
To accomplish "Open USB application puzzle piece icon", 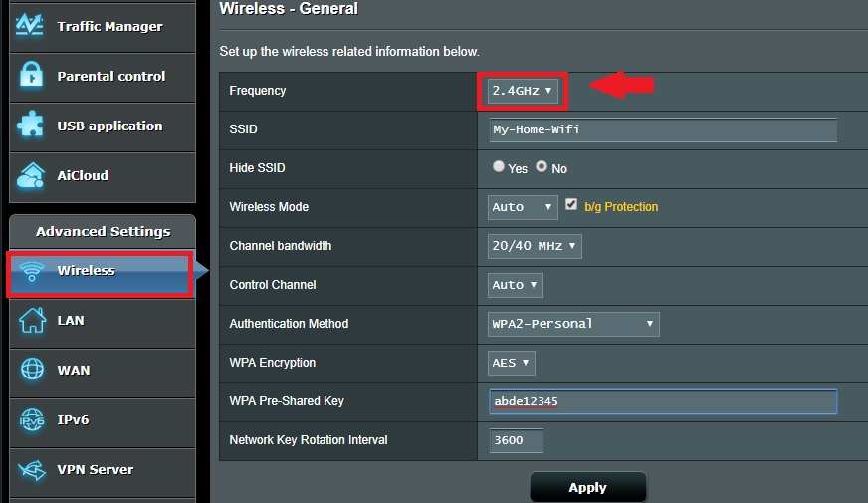I will [x=32, y=126].
